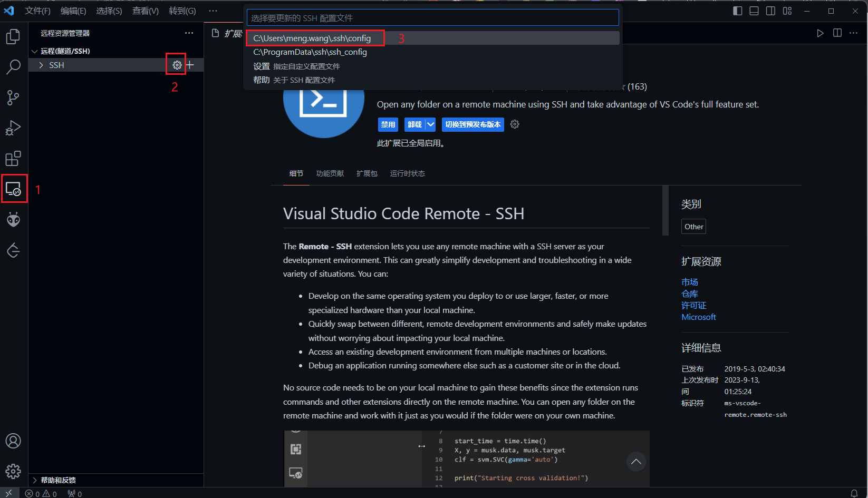Open the 文件(F) menu
The height and width of the screenshot is (498, 868).
(x=37, y=11)
